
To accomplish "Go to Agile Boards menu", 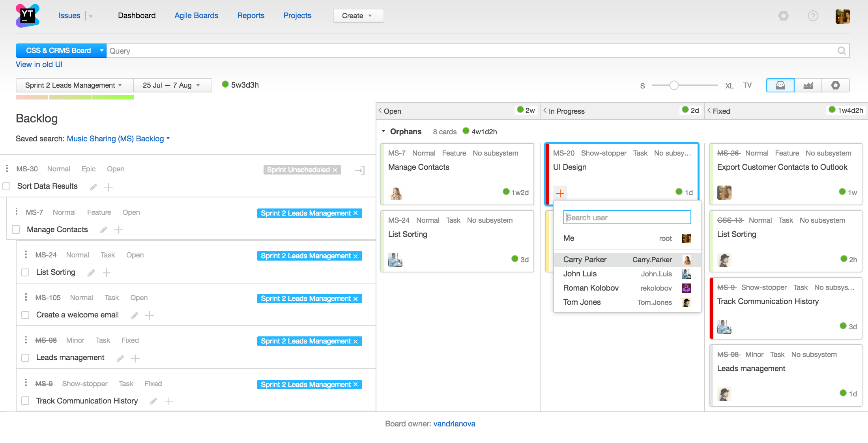I will pyautogui.click(x=196, y=15).
